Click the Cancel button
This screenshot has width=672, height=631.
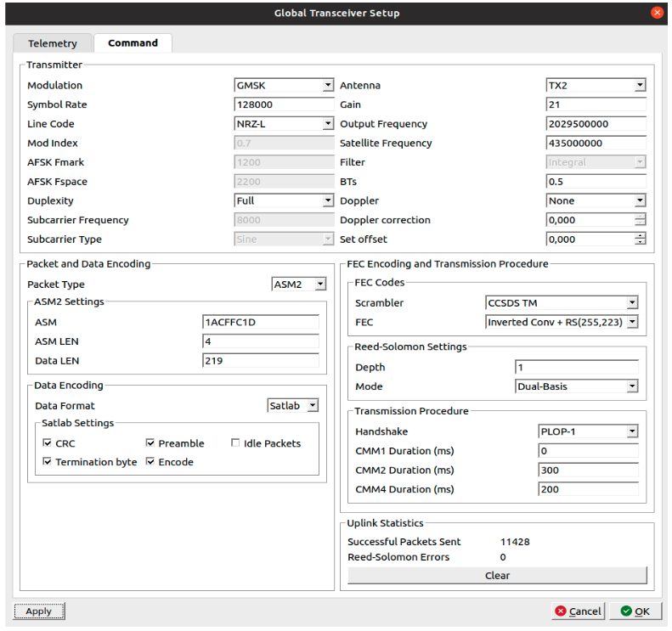[x=578, y=611]
